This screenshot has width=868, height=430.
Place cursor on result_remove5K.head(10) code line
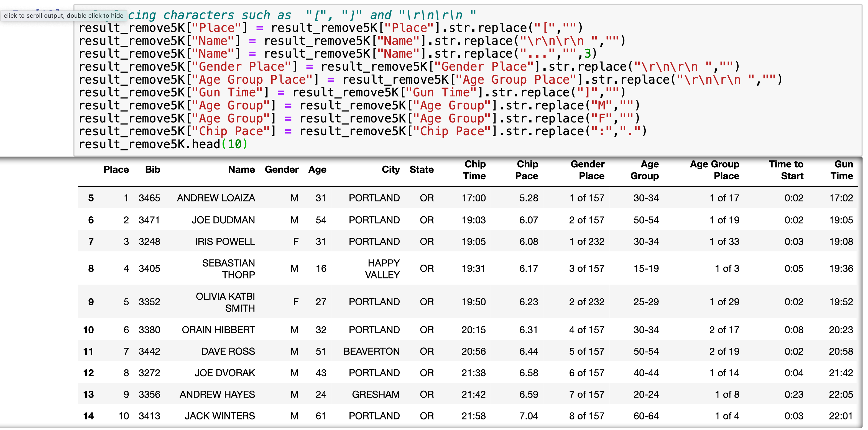point(163,144)
